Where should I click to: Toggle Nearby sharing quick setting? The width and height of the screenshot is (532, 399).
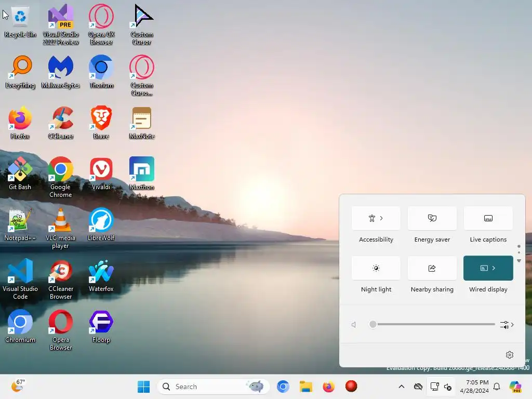432,268
